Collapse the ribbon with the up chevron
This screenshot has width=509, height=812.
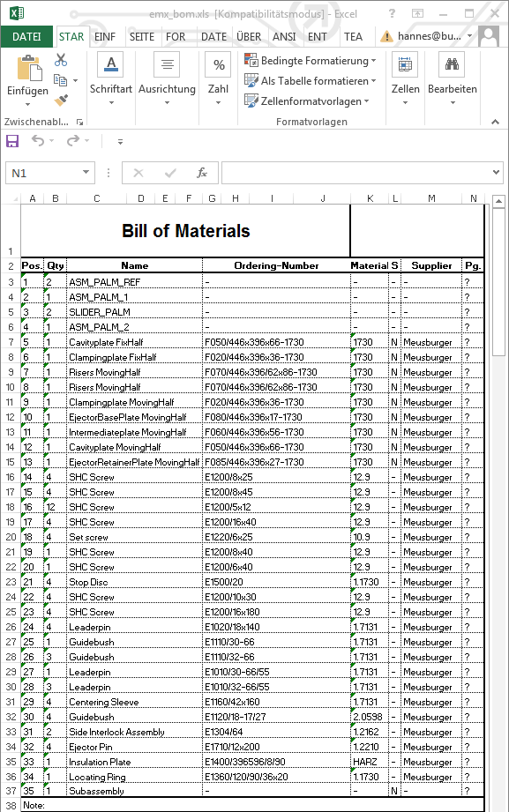point(495,122)
